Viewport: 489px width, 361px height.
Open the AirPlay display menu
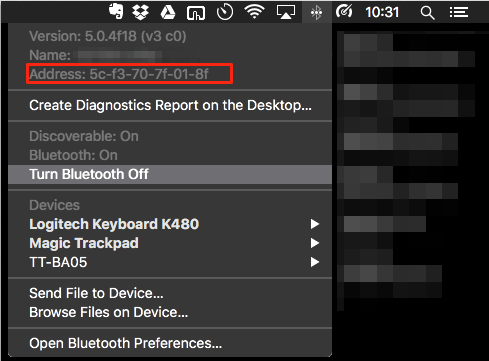pos(286,12)
